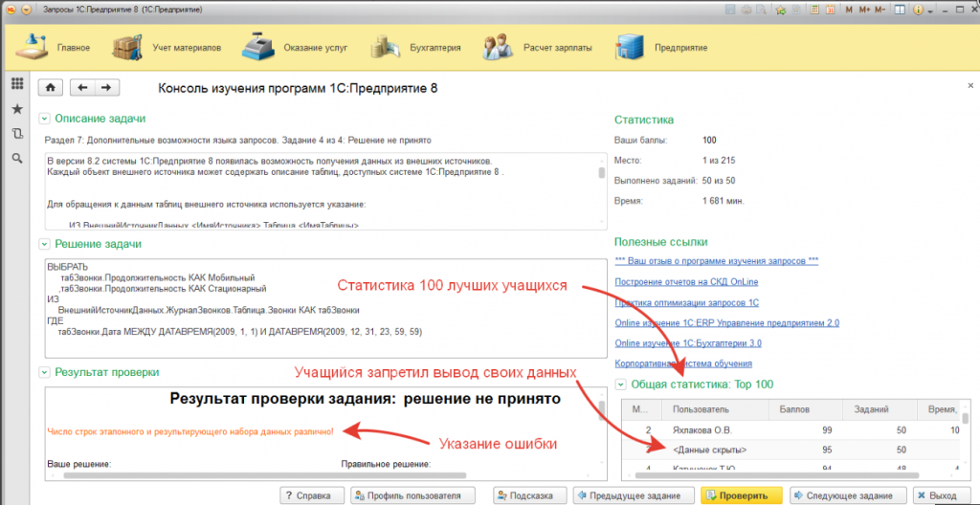Click the printer icon in title bar

pos(746,10)
